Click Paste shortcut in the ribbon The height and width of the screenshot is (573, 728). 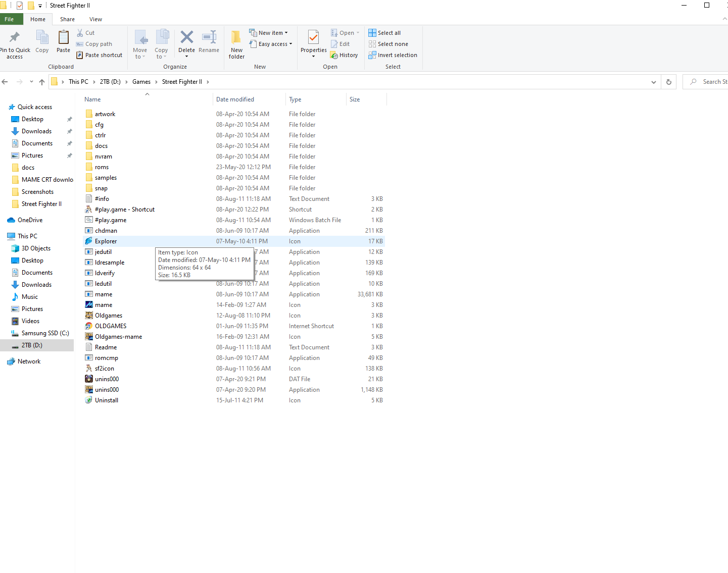[99, 55]
